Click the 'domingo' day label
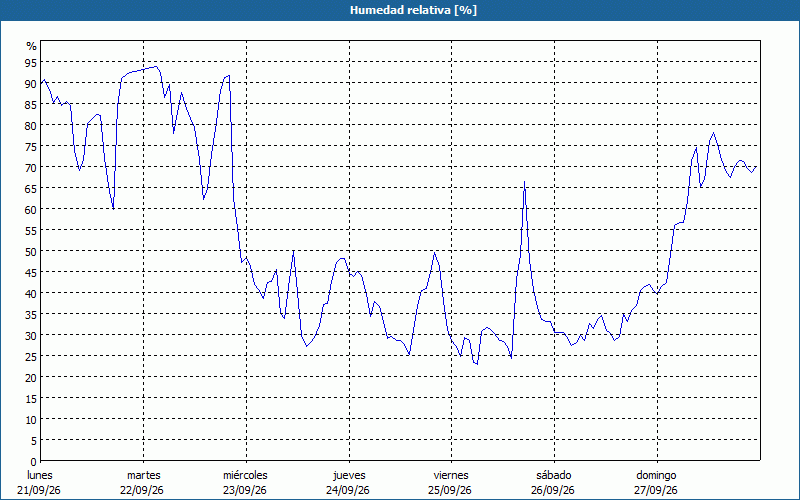 click(656, 475)
